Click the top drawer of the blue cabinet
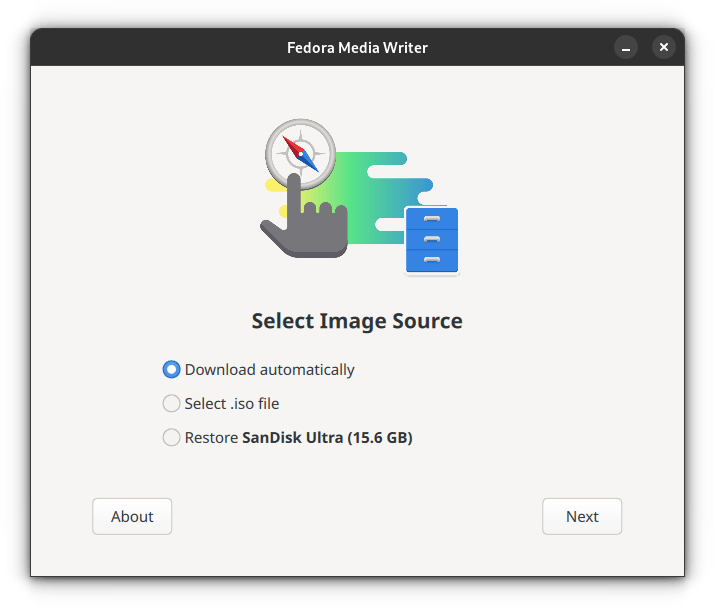Screen dimensions: 715x609 (431, 219)
